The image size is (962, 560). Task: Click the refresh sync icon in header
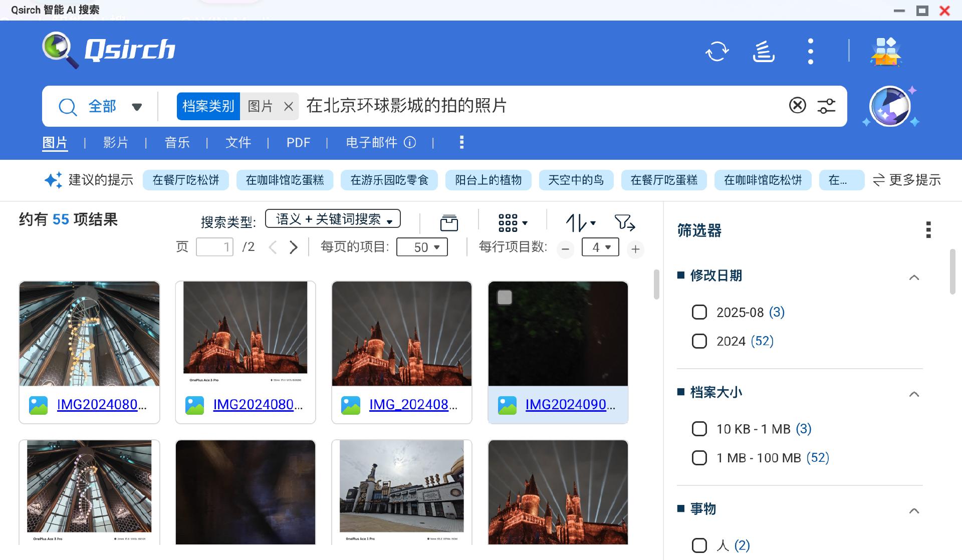717,51
